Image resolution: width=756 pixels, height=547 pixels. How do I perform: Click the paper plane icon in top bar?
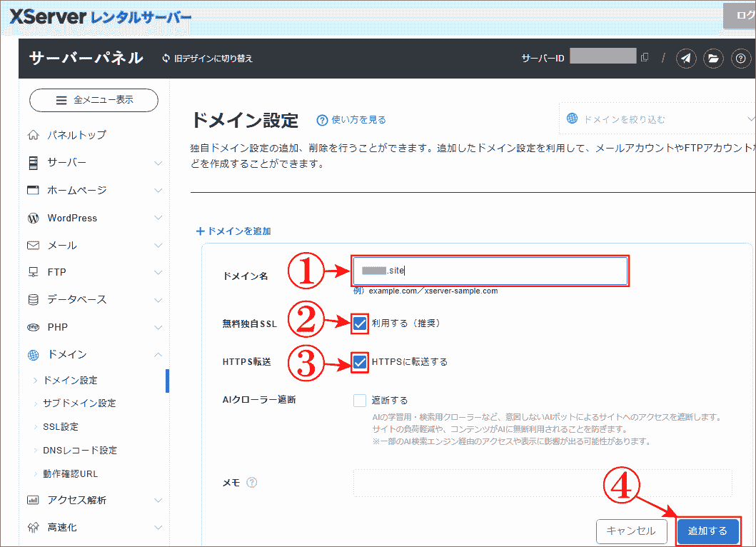pos(686,59)
